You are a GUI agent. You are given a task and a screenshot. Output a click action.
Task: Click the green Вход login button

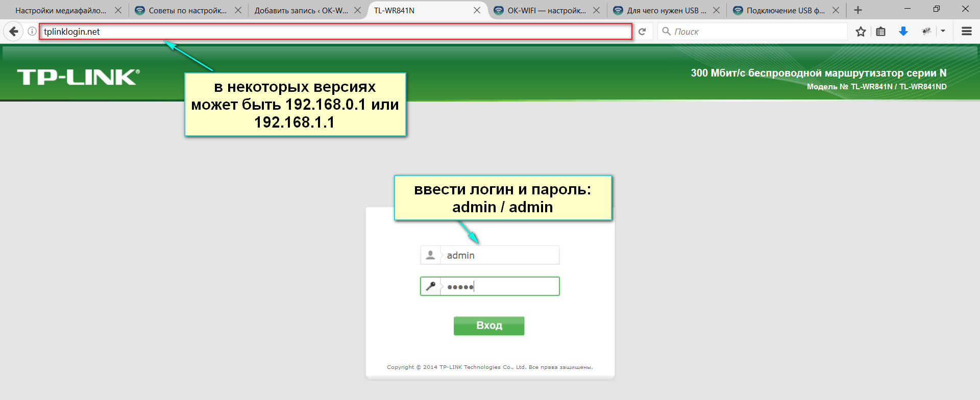[x=489, y=326]
